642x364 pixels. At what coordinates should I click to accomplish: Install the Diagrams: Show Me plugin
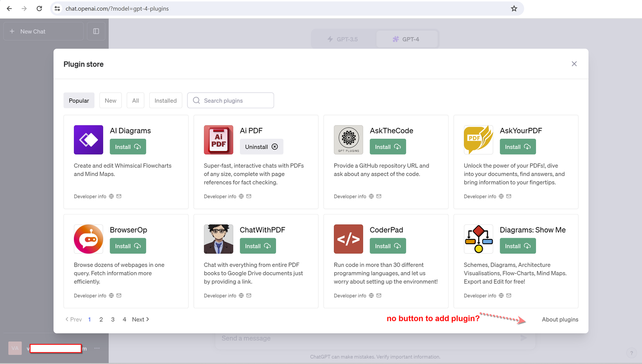(518, 246)
